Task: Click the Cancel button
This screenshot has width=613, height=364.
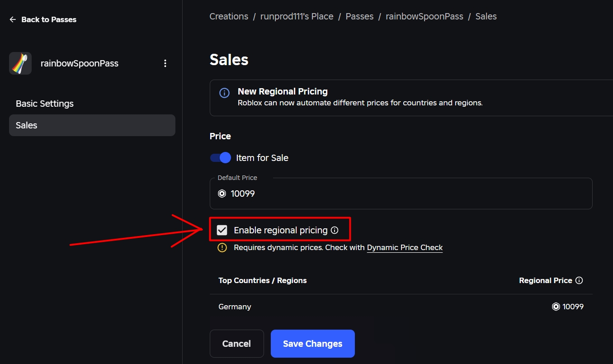Action: (x=236, y=344)
